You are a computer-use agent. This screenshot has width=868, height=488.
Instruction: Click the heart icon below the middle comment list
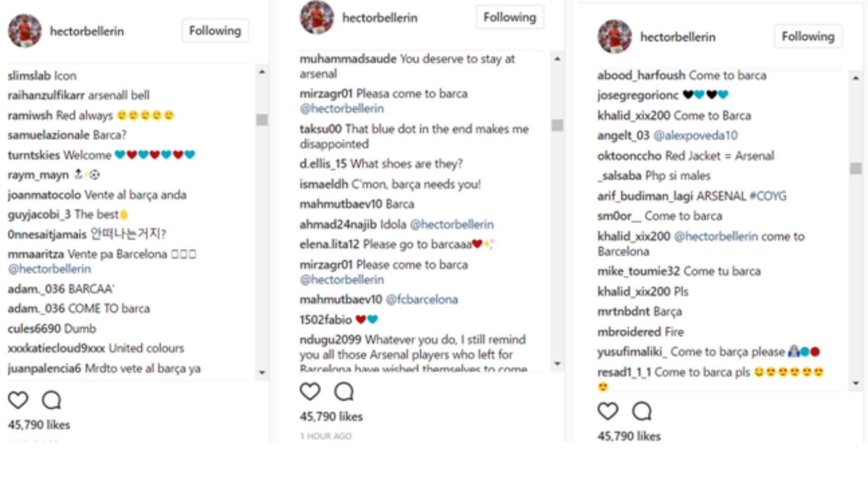[310, 391]
